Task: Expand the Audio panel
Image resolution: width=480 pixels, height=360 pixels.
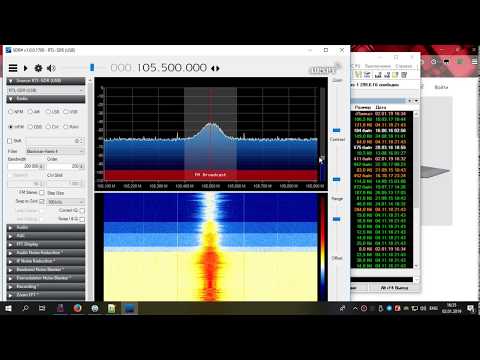Action: [x=46, y=227]
